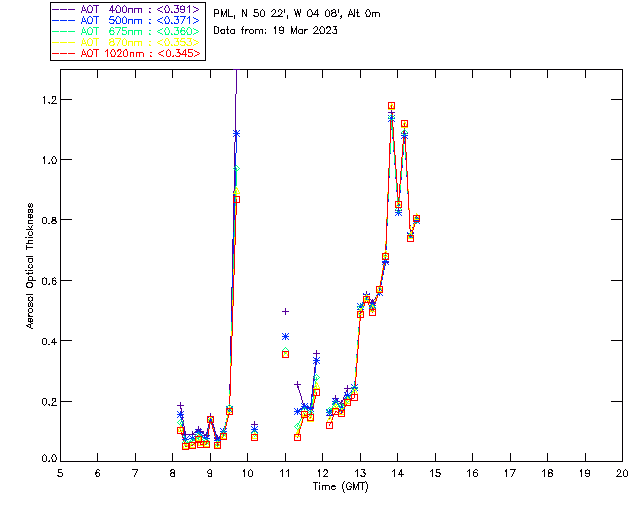Click the AOT 1020nm <0.345> legend entry
The height and width of the screenshot is (512, 640).
click(127, 53)
